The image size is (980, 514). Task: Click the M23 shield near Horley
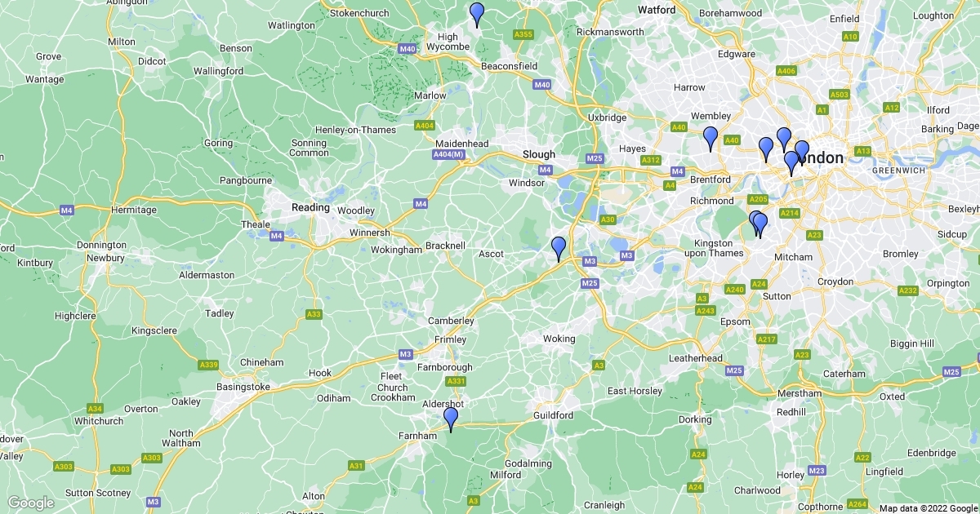click(817, 470)
